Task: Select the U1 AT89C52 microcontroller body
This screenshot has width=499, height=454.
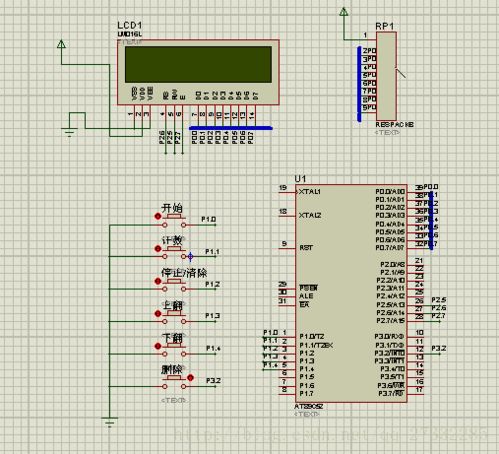Action: pos(351,293)
